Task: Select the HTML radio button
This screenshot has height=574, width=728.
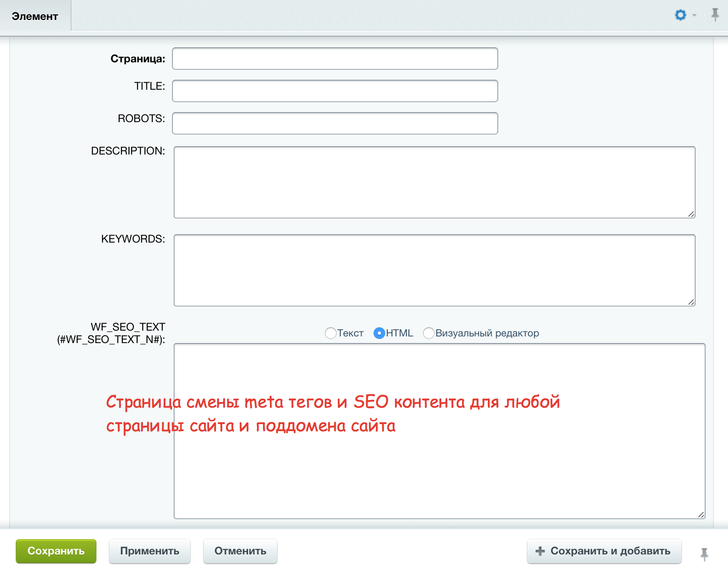Action: click(379, 333)
